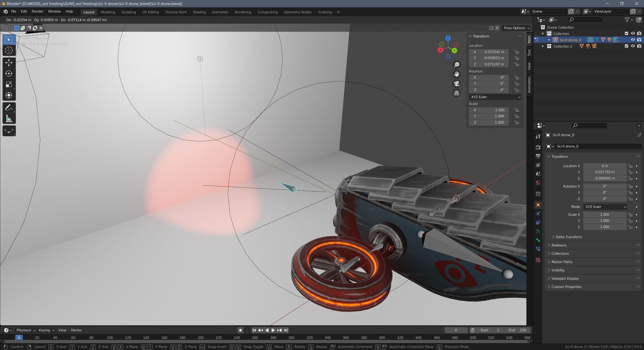Click the timeline horizontal scrollbar
Screen dimensions: 644x350
(x=266, y=341)
